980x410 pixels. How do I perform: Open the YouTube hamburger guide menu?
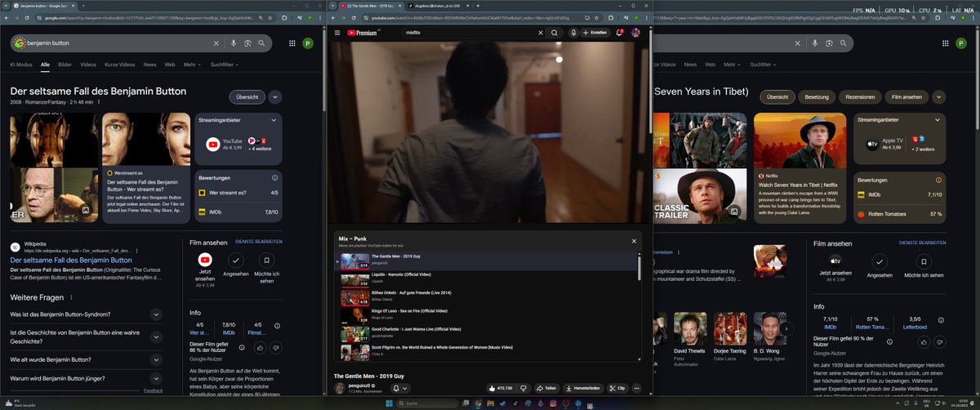336,33
